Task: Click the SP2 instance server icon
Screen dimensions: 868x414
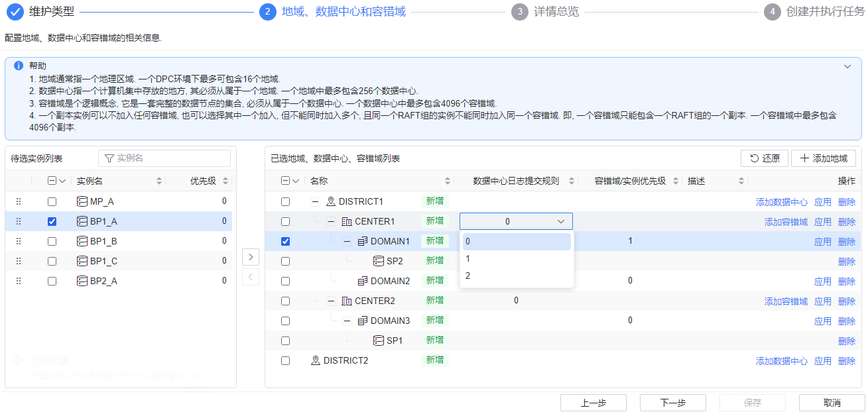Action: (x=379, y=261)
